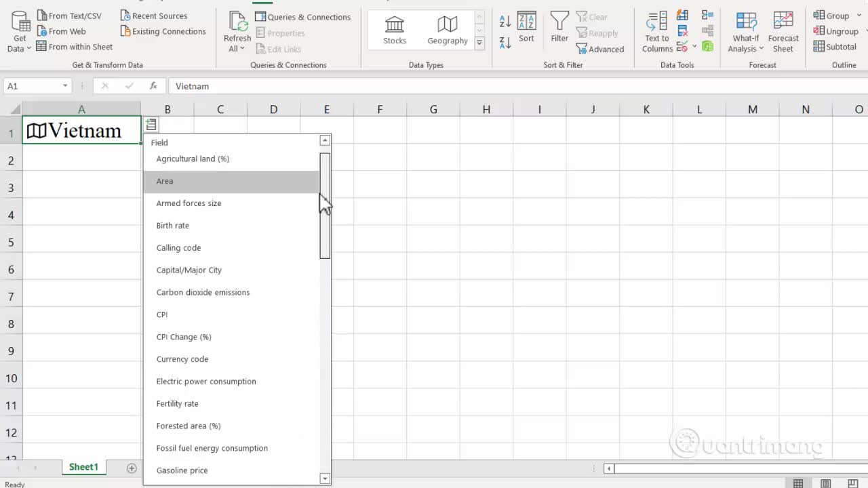Click the Flash Fill icon
Image resolution: width=868 pixels, height=488 pixels.
(x=683, y=15)
